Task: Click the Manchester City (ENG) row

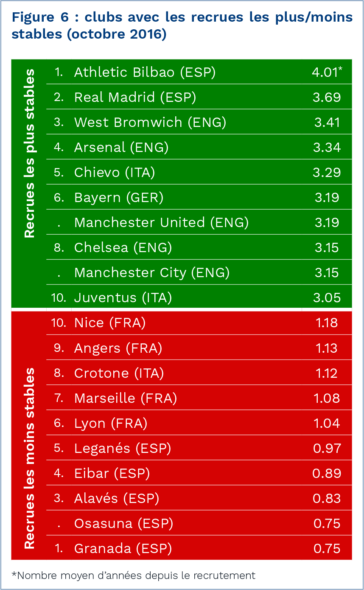Action: tap(152, 273)
